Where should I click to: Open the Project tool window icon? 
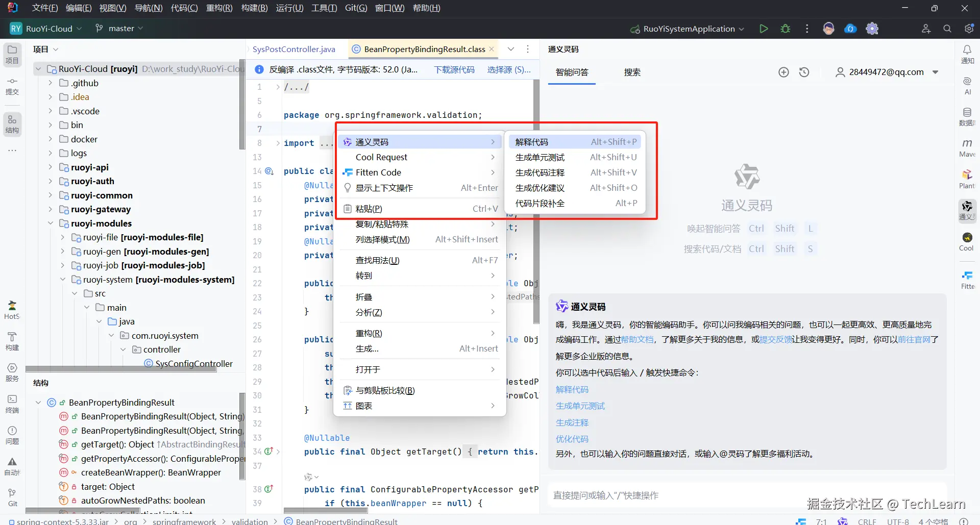pyautogui.click(x=12, y=54)
